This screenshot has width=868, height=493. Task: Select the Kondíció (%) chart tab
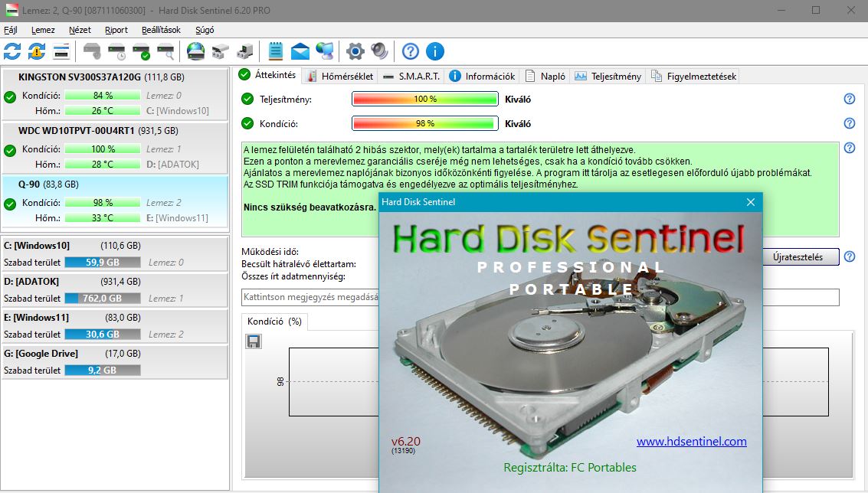[274, 322]
